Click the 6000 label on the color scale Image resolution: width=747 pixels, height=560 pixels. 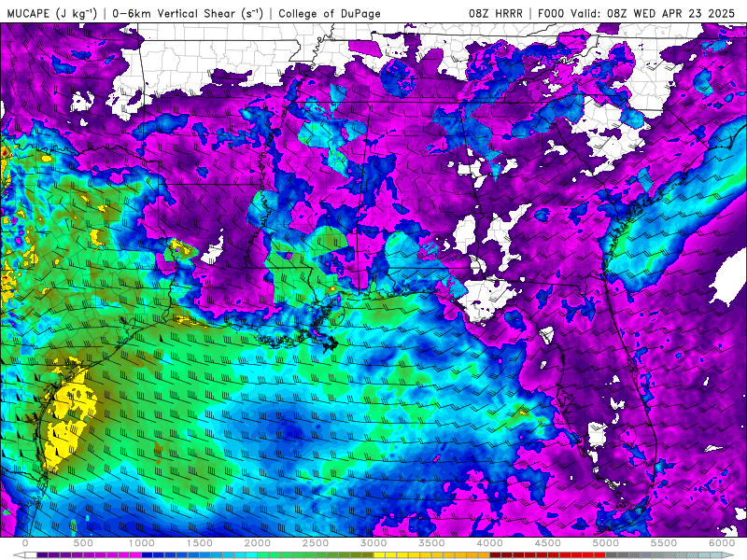pos(722,543)
